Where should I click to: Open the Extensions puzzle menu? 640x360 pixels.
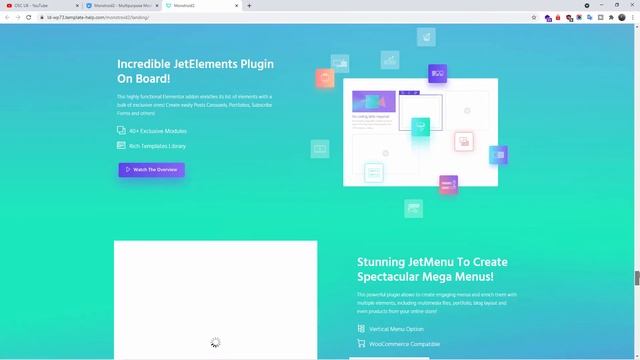click(611, 18)
